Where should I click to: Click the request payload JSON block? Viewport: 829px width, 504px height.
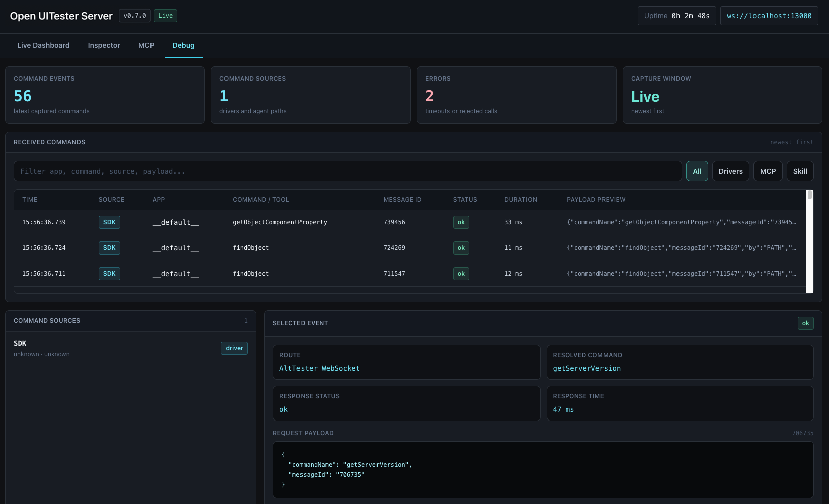[543, 470]
